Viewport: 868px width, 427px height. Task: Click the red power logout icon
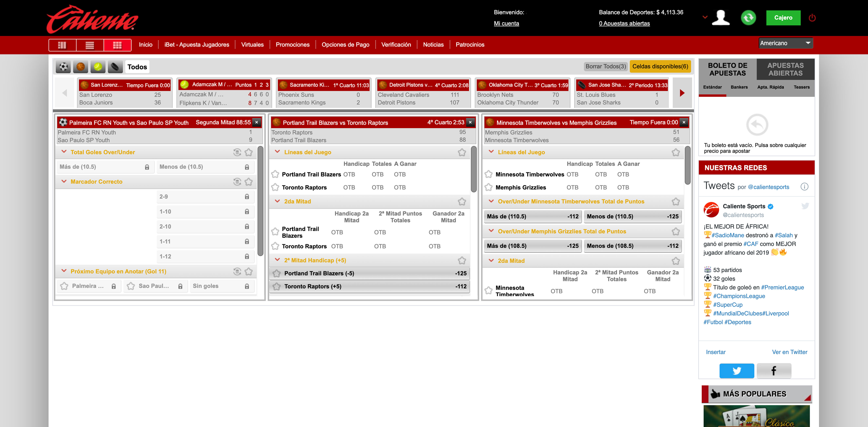[x=812, y=18]
